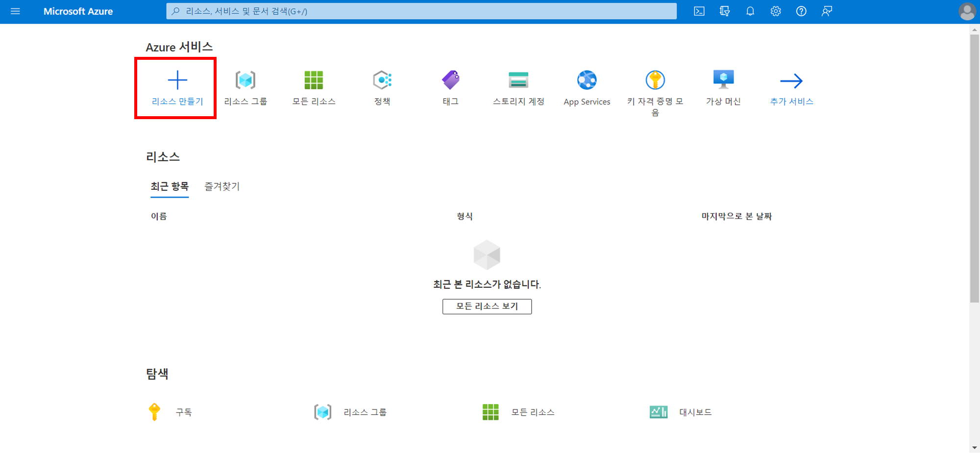Click the 형식 column header

(465, 216)
